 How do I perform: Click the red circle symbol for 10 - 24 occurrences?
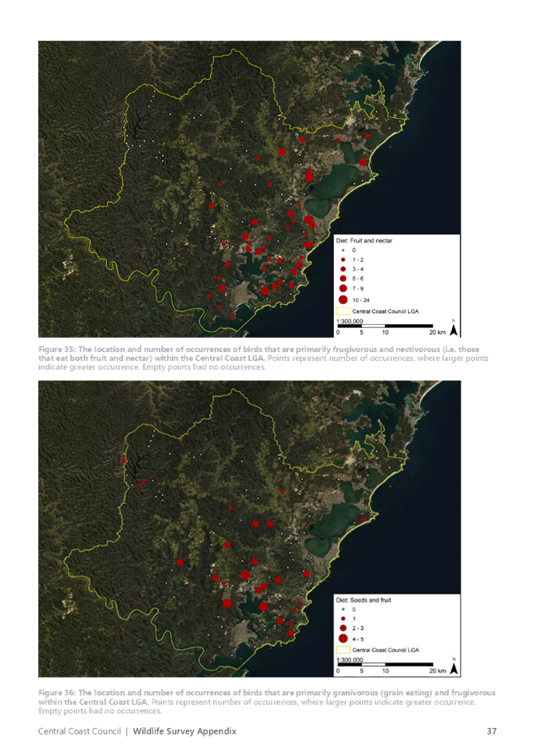pos(343,300)
